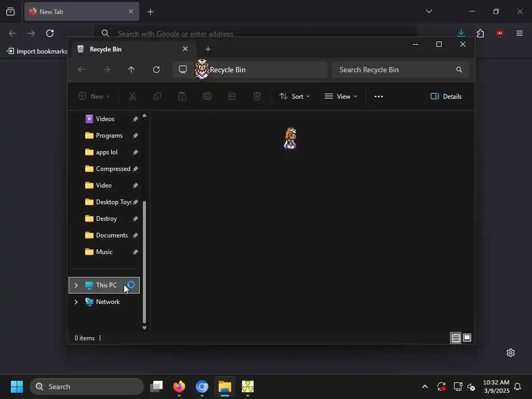Open Firefox list all tabs chevron

(429, 11)
